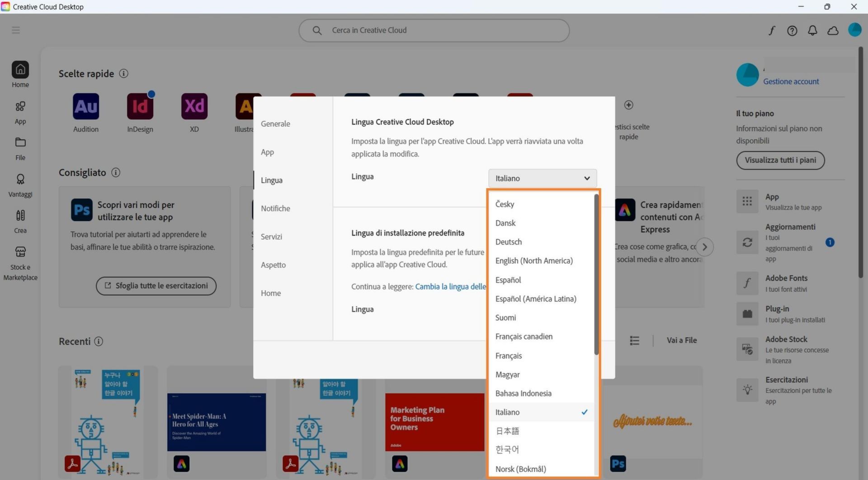Open the App preferences tab
This screenshot has width=868, height=480.
click(x=267, y=152)
